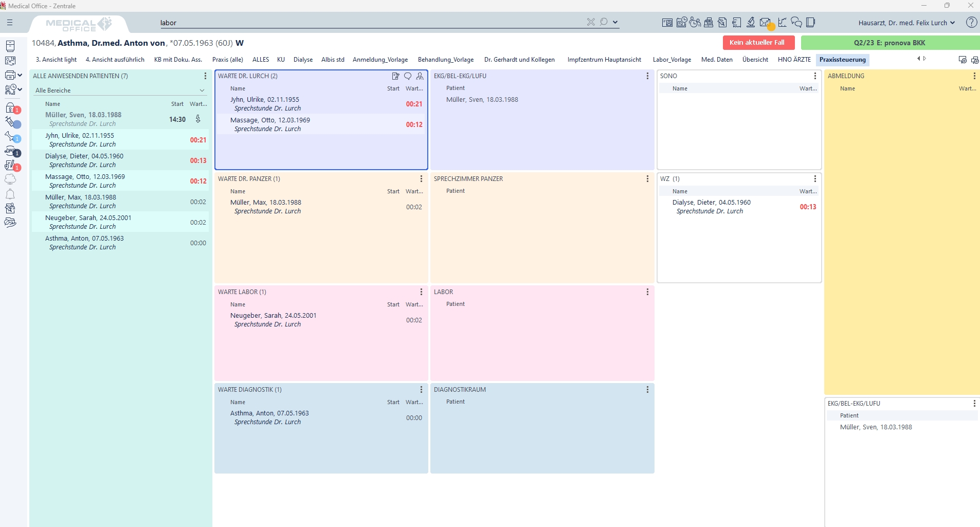Open the Warte Labor panel options menu

[421, 292]
